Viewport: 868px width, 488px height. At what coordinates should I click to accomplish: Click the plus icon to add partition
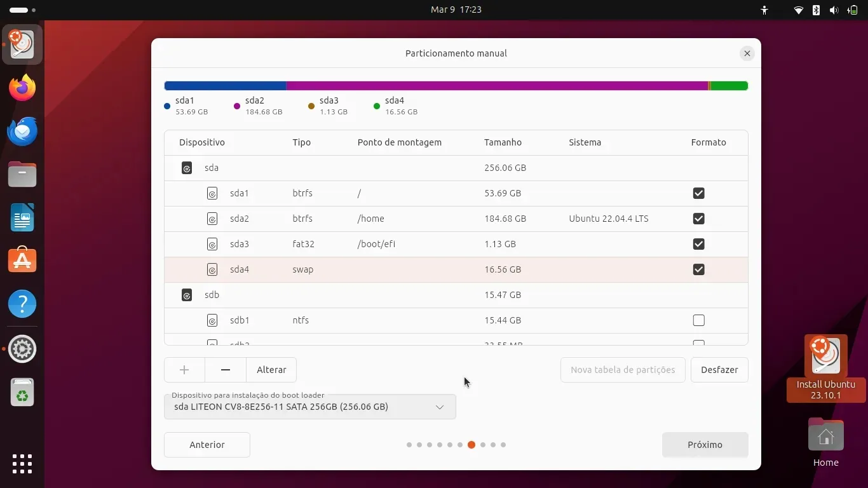click(184, 370)
